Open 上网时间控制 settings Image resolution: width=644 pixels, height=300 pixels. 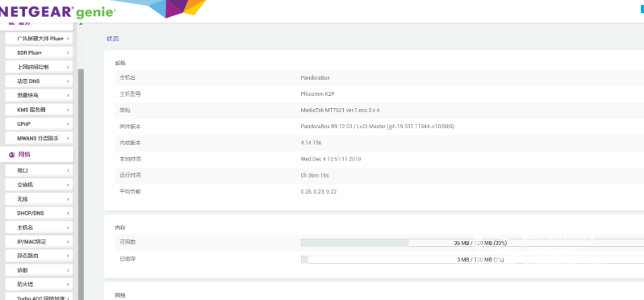(39, 67)
